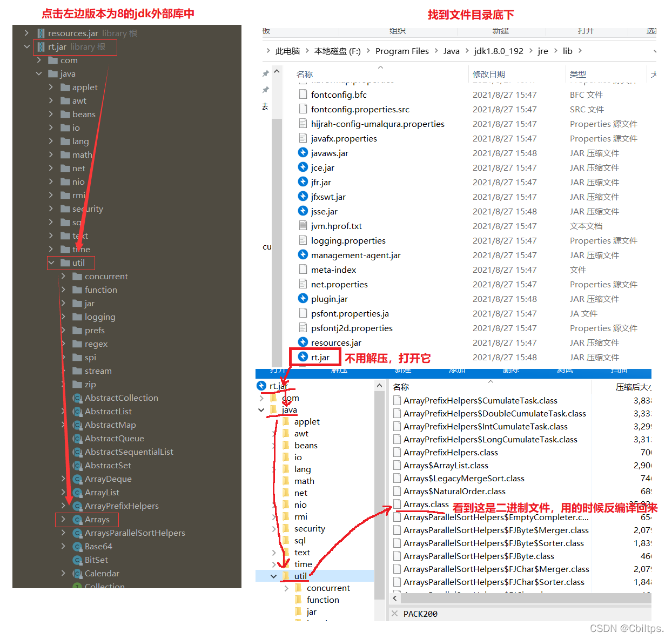This screenshot has height=639, width=672.
Task: Sort files by 修改日期 column header
Action: click(x=488, y=74)
